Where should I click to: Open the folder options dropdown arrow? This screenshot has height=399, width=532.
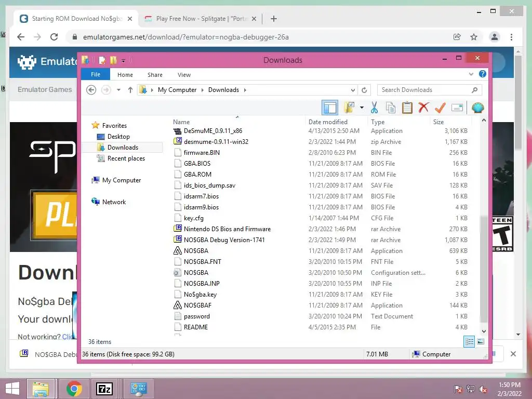tap(362, 108)
